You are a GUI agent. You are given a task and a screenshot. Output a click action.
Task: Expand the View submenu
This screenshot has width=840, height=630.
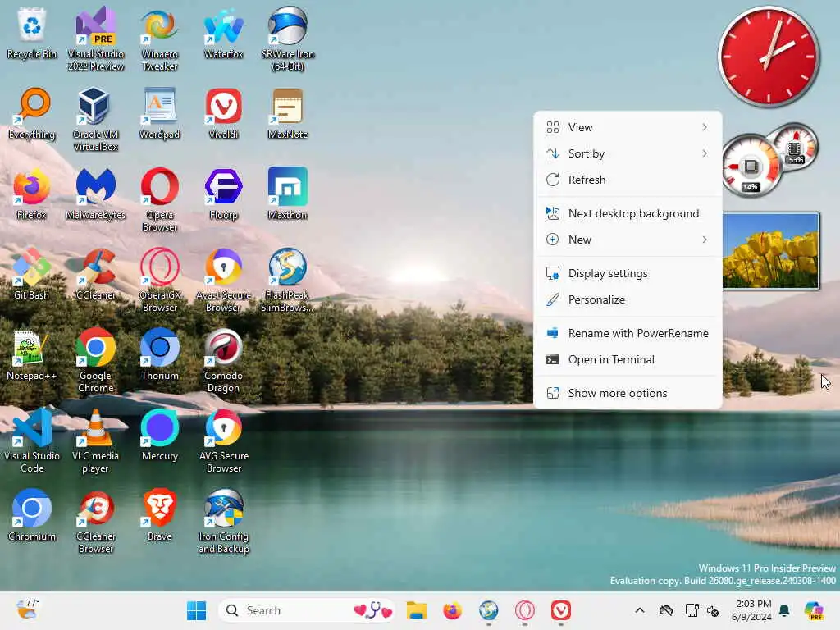click(x=628, y=127)
